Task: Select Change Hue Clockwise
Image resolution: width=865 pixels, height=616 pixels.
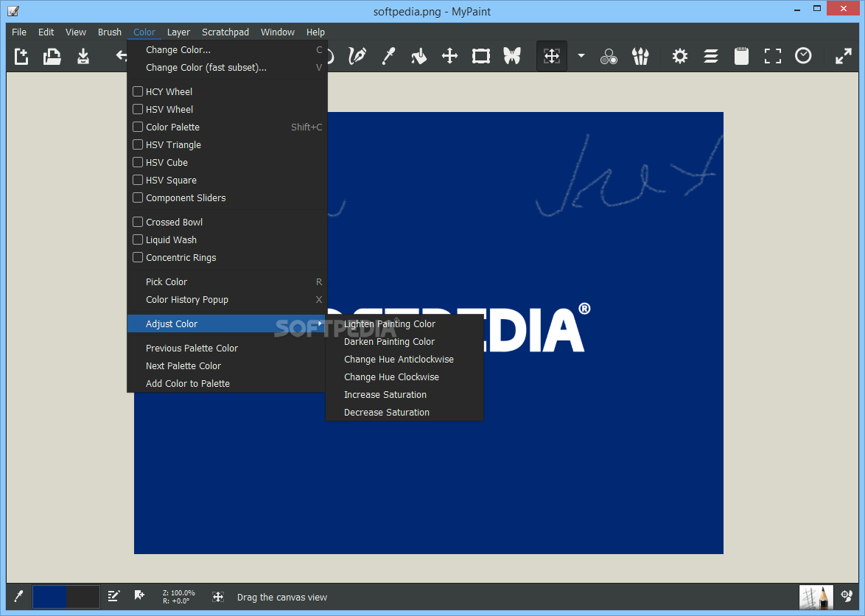Action: click(405, 377)
